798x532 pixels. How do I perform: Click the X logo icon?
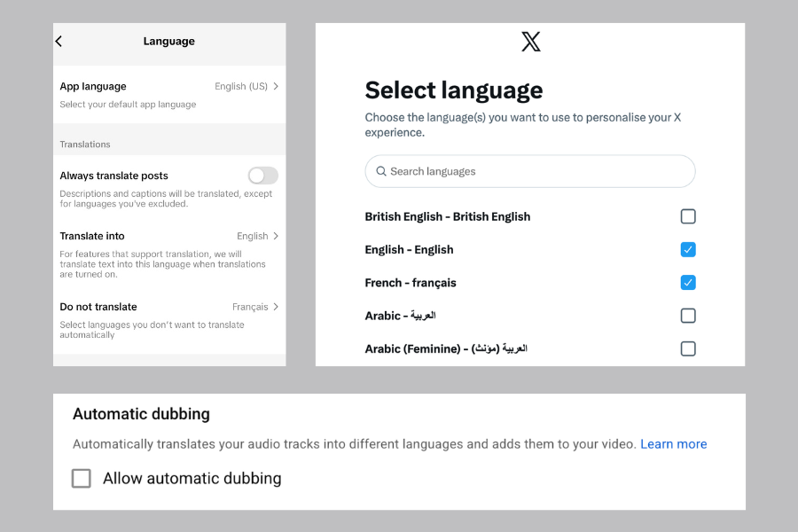[x=530, y=40]
